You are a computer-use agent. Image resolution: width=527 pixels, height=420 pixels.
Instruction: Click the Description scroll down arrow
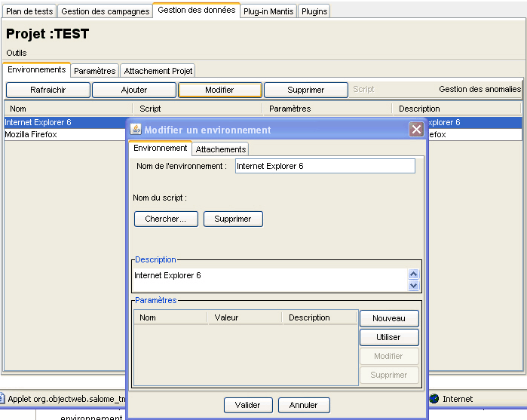click(413, 286)
